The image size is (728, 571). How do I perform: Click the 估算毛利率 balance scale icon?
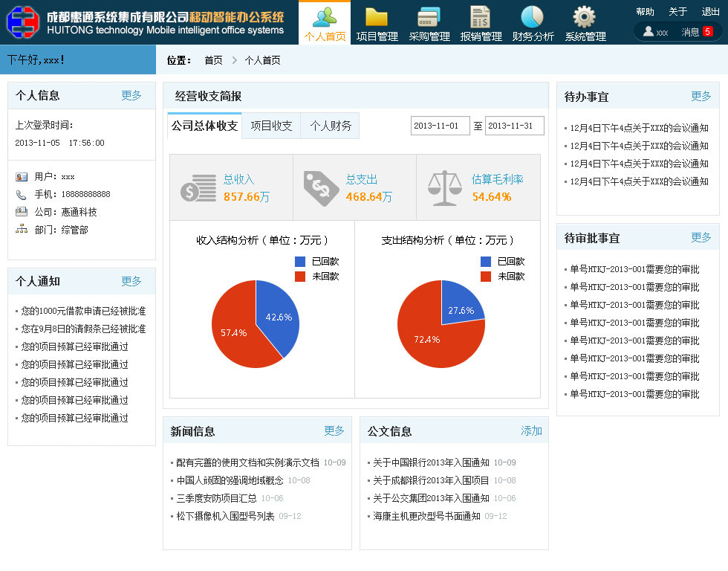tap(443, 188)
